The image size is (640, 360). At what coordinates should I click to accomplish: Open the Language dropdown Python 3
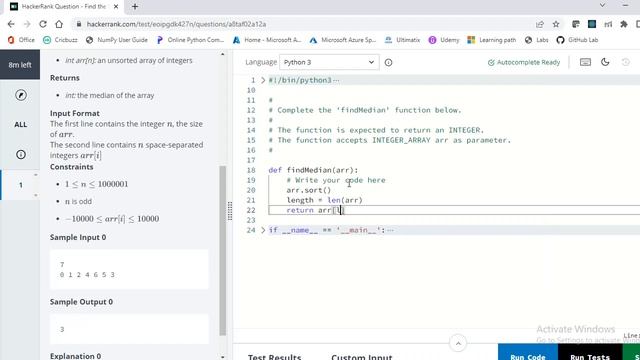[x=329, y=62]
